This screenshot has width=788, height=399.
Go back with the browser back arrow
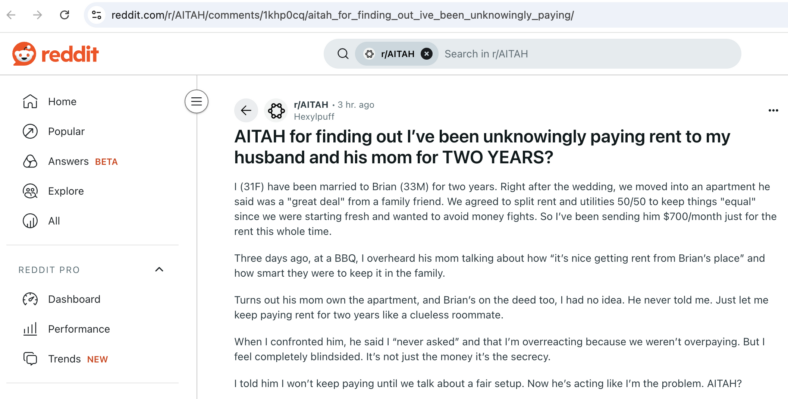pyautogui.click(x=11, y=15)
